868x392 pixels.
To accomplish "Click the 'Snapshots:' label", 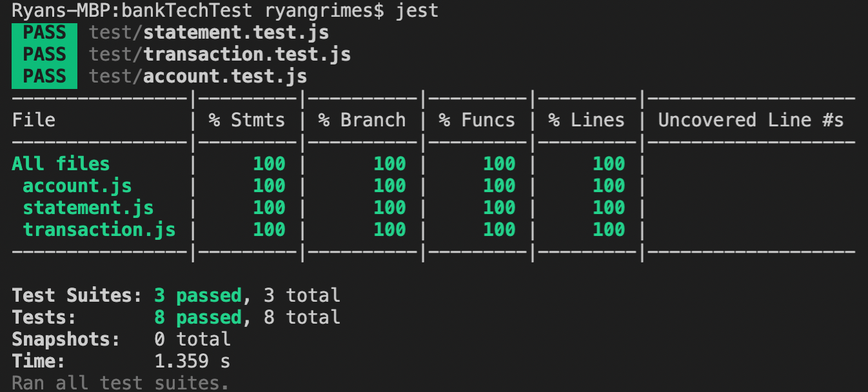I will point(66,339).
